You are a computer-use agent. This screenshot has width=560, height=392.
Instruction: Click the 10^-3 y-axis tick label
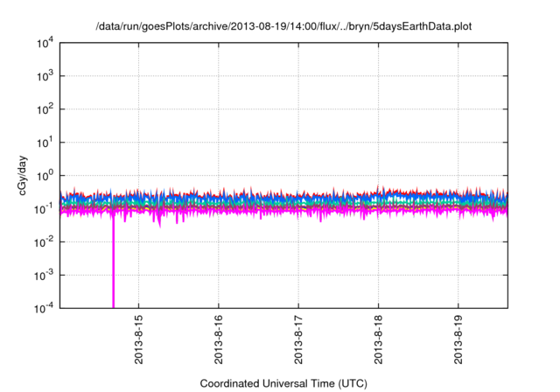pyautogui.click(x=44, y=276)
